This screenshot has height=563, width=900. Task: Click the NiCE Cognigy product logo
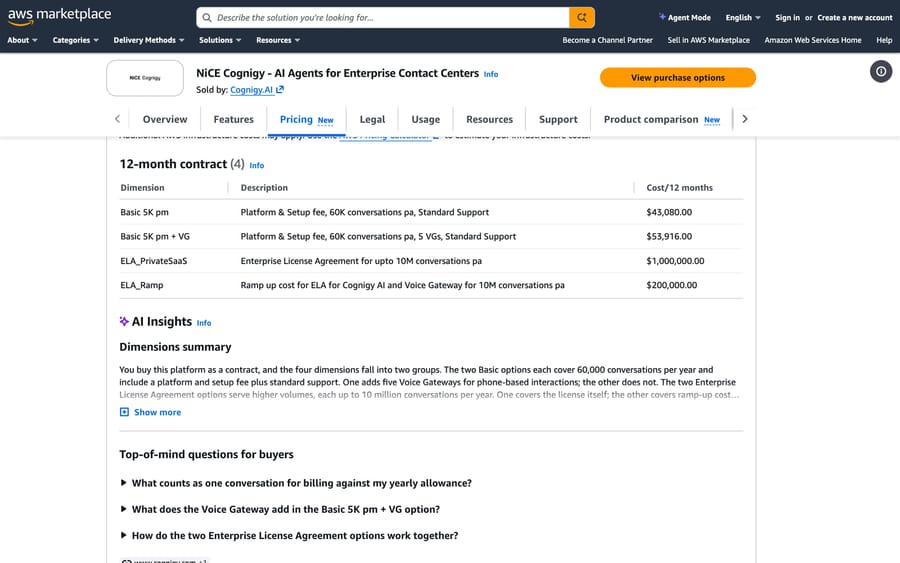click(x=145, y=78)
